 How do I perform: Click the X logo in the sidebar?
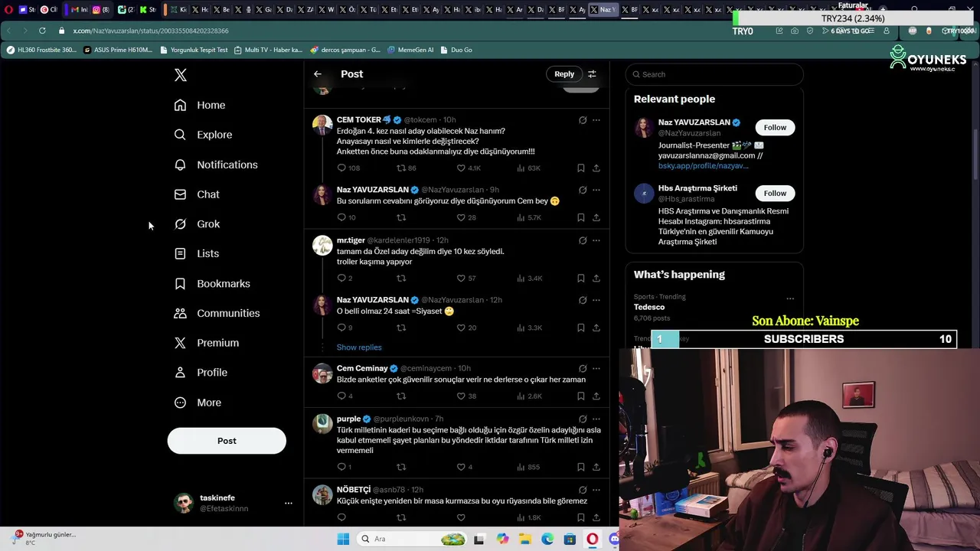click(x=181, y=75)
